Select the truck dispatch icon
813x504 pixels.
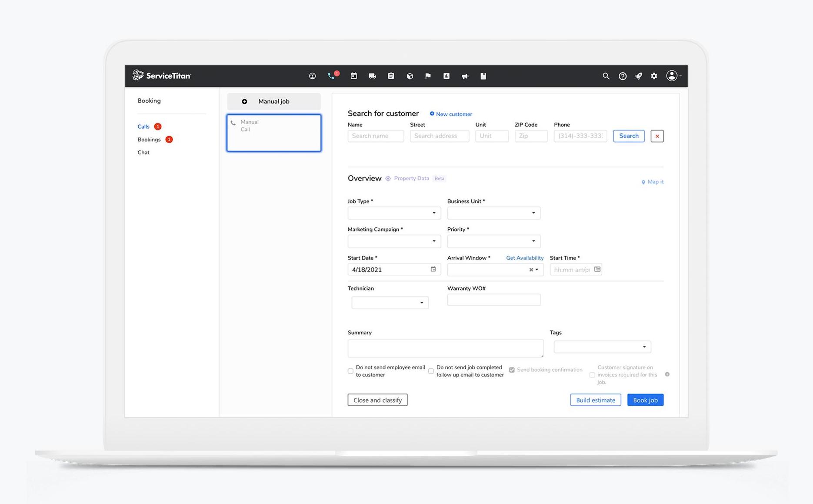tap(372, 76)
